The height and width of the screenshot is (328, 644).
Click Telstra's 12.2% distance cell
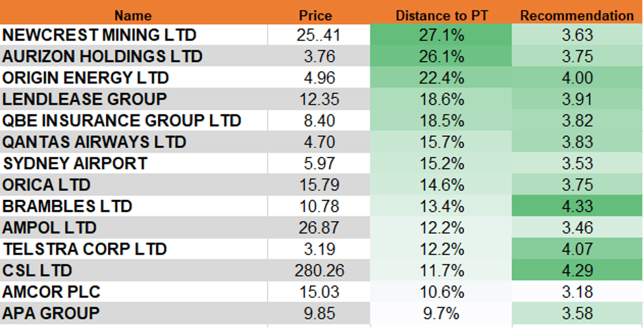(441, 249)
